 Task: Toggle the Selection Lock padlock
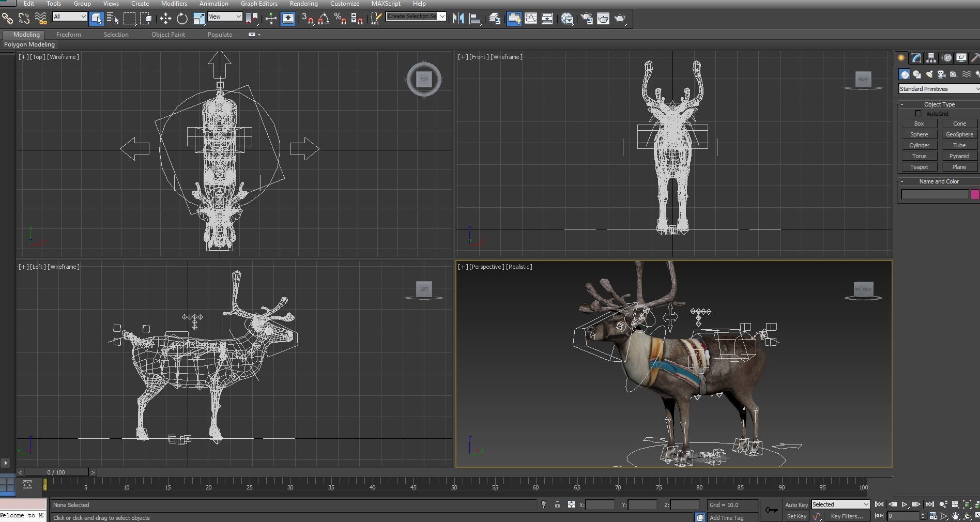pyautogui.click(x=557, y=505)
